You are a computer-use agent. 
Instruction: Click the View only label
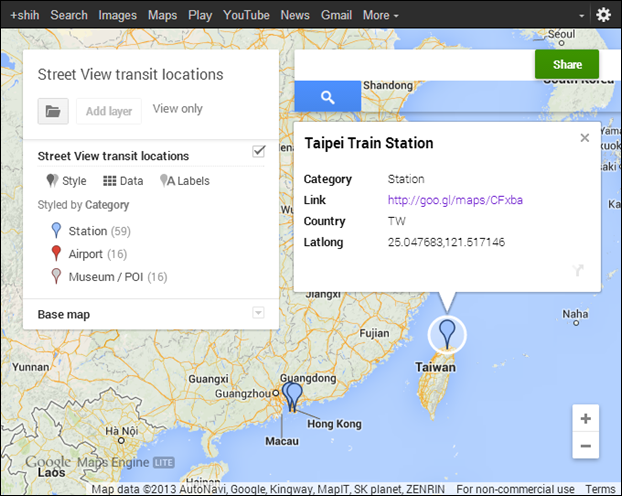(178, 109)
